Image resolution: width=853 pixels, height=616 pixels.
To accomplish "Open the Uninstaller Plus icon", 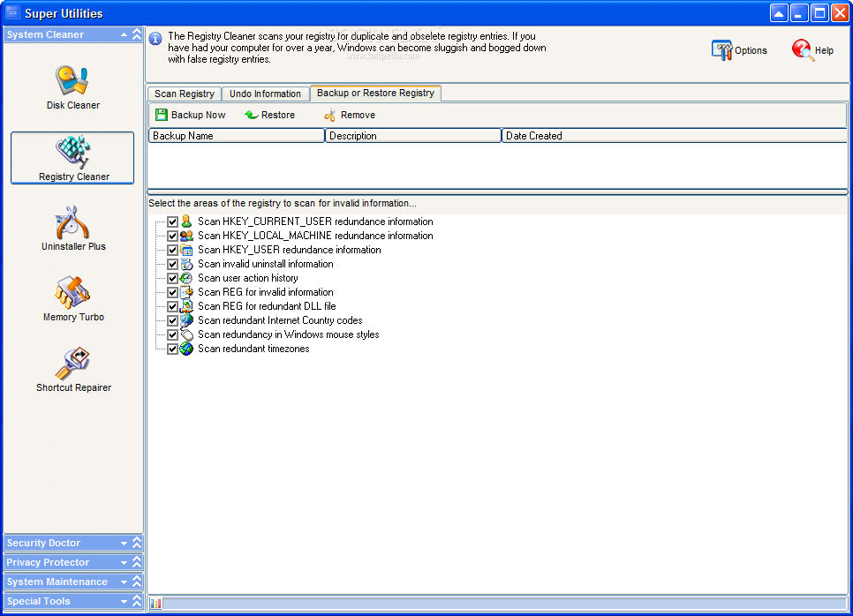I will click(x=72, y=222).
